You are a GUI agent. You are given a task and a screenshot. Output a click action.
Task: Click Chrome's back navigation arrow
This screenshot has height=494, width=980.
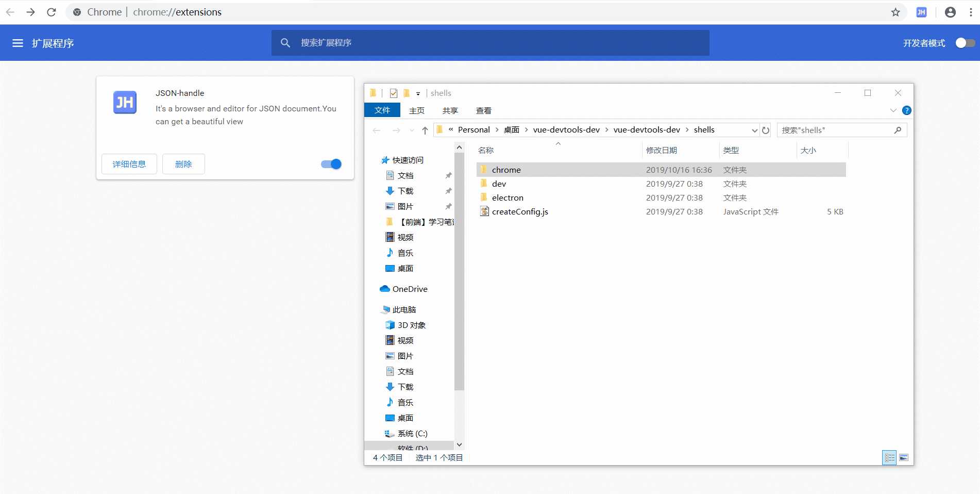(x=10, y=12)
